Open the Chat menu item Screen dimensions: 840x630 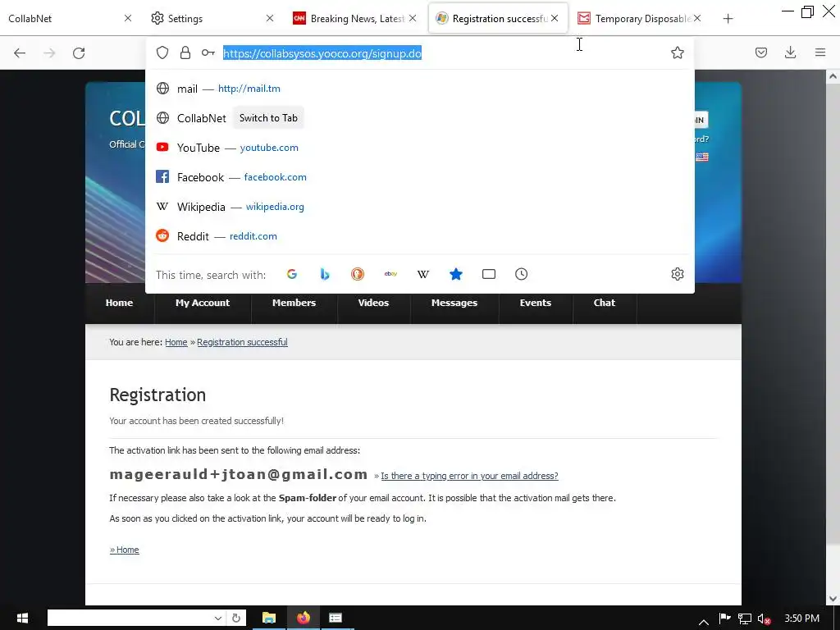click(x=605, y=303)
